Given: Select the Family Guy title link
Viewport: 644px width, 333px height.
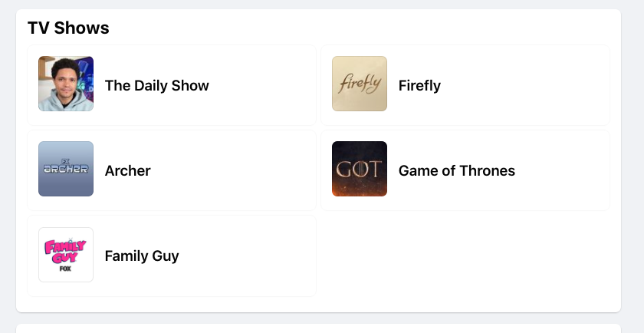Looking at the screenshot, I should 142,256.
